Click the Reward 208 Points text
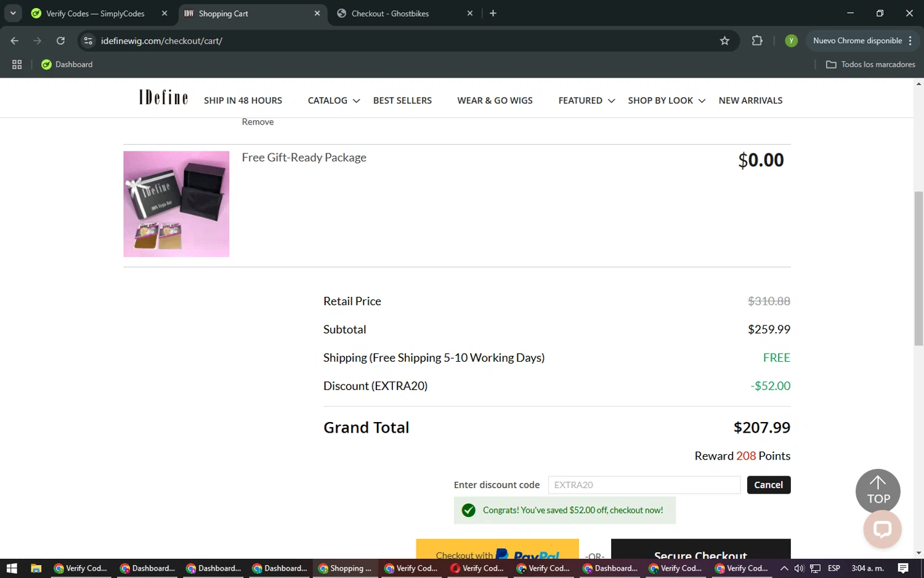 742,456
